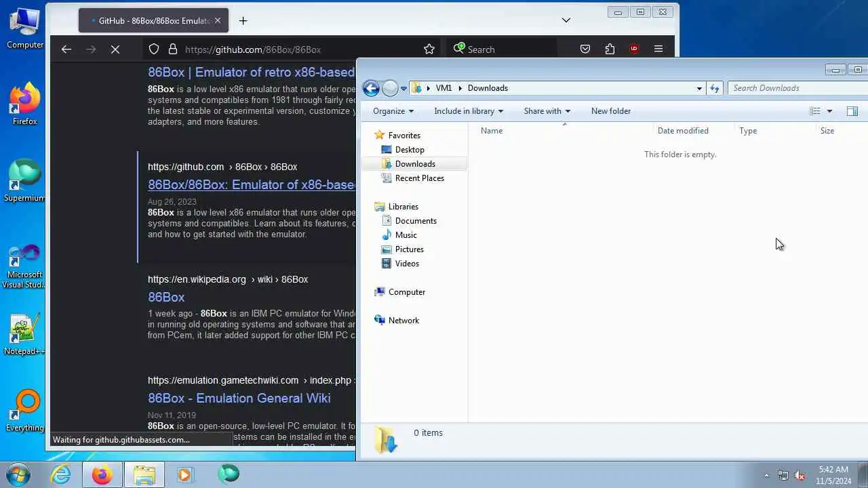Image resolution: width=868 pixels, height=488 pixels.
Task: Sort by the Size column header
Action: point(827,131)
